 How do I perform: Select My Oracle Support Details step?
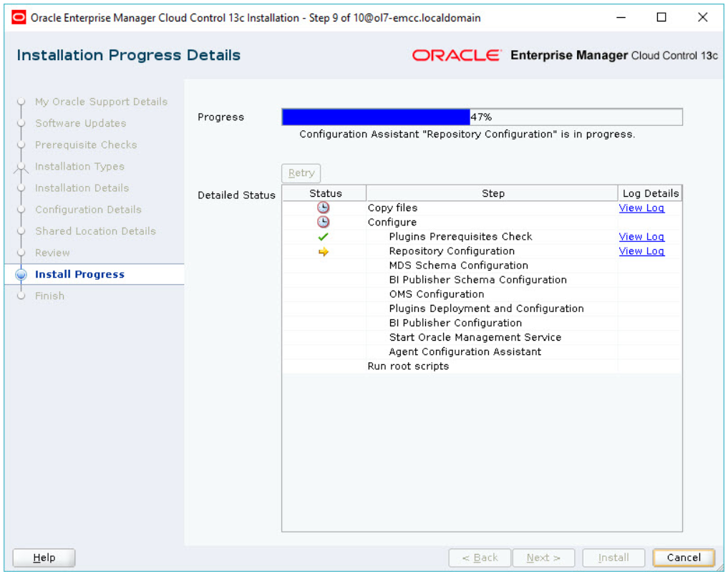point(101,102)
